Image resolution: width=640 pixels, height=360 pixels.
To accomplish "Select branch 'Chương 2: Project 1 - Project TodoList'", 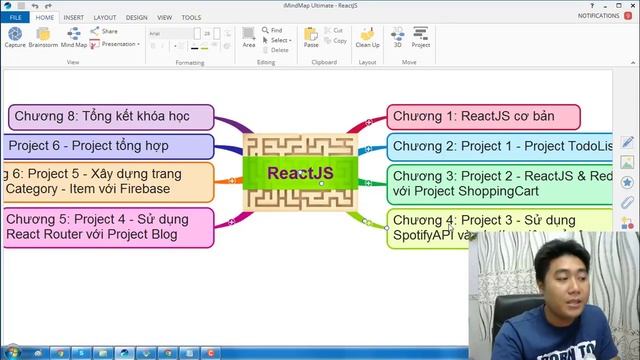I will (500, 147).
